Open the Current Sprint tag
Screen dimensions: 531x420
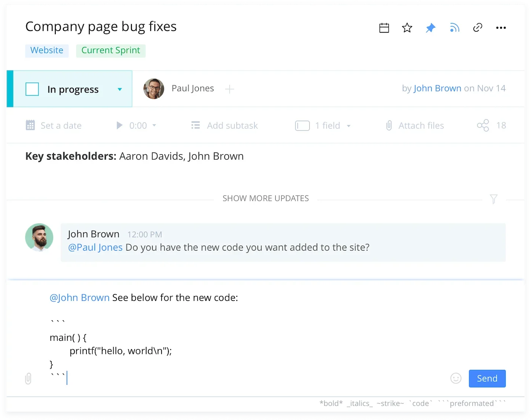[x=111, y=50]
